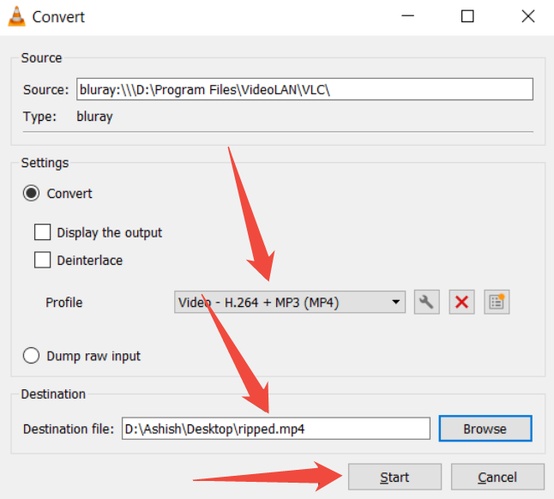554x499 pixels.
Task: Focus the Destination file field
Action: [x=276, y=429]
